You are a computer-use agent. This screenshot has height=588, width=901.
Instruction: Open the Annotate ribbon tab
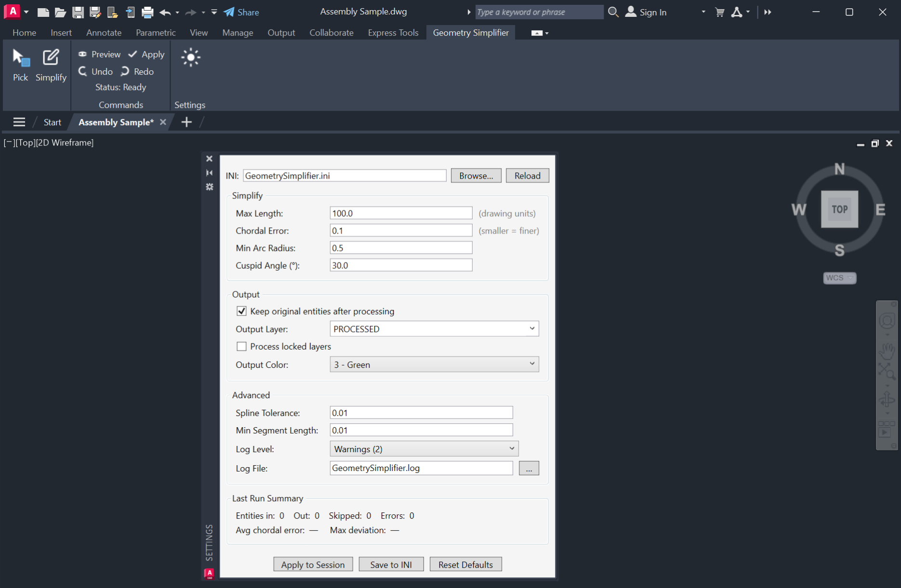[104, 33]
